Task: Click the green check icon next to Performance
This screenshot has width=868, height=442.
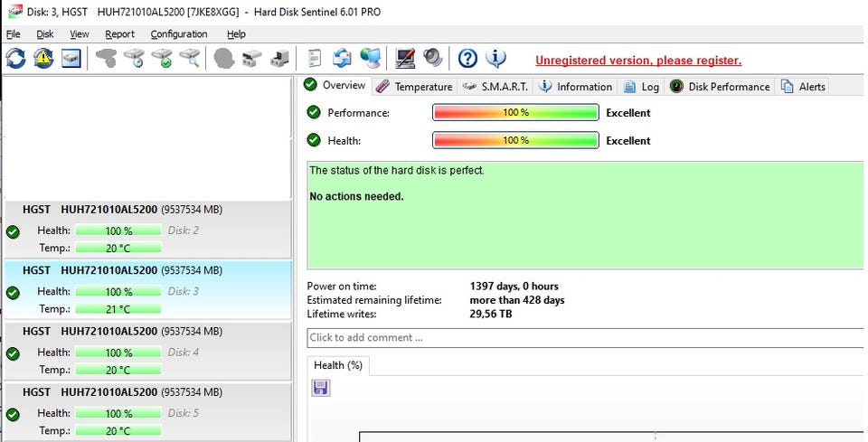Action: tap(314, 112)
